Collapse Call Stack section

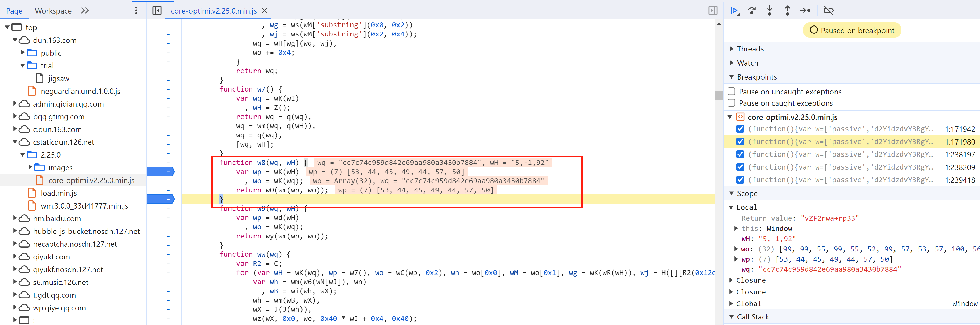tap(732, 317)
